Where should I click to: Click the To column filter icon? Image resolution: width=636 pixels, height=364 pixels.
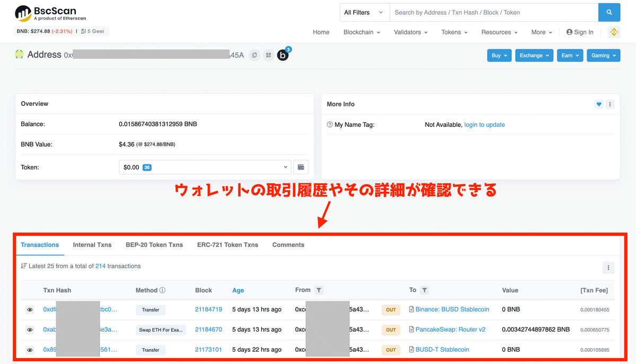pyautogui.click(x=425, y=290)
